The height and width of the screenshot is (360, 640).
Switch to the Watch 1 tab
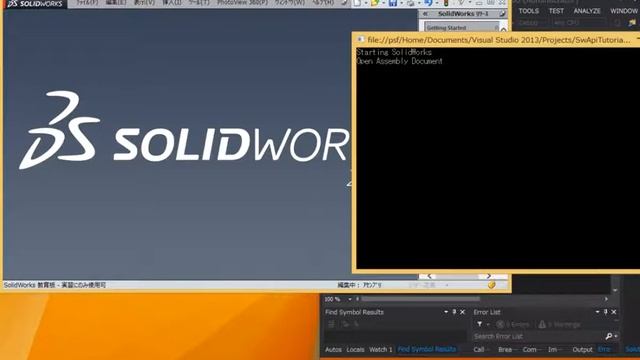click(380, 349)
